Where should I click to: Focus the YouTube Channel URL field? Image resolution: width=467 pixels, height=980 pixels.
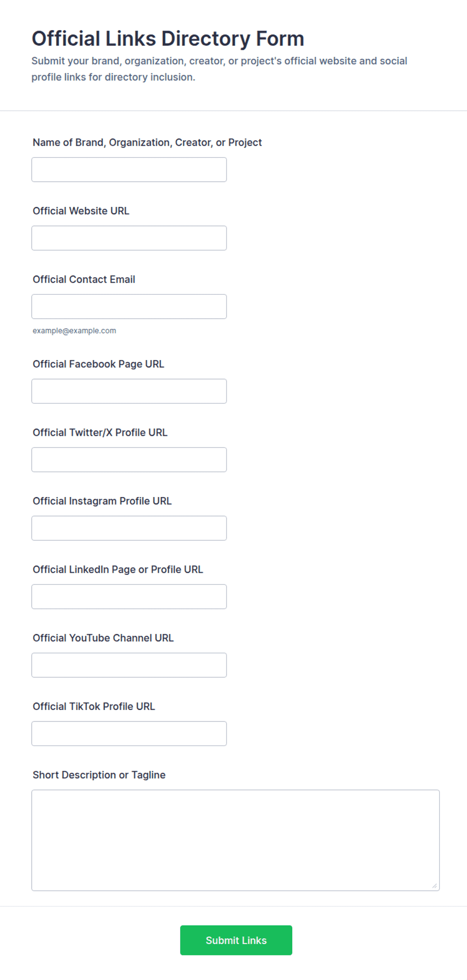point(129,665)
